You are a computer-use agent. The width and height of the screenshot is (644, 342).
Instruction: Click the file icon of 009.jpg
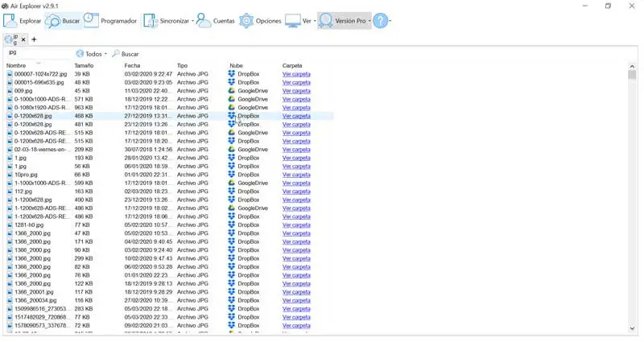10,91
